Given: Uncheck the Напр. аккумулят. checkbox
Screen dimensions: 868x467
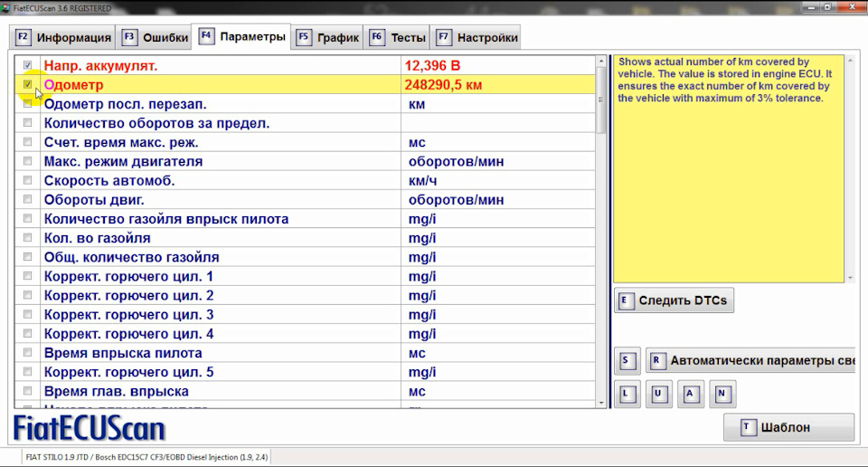Looking at the screenshot, I should point(28,65).
